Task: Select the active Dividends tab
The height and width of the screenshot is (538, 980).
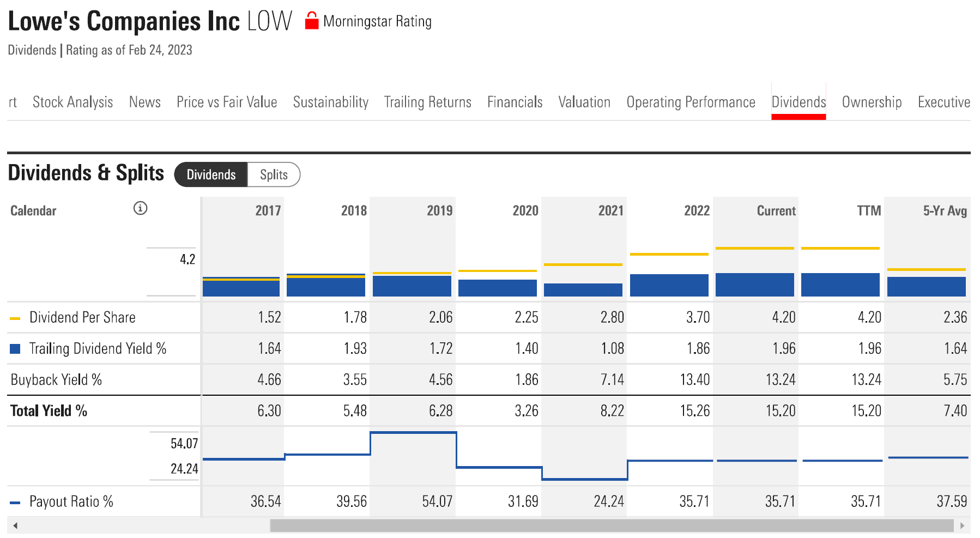Action: click(799, 102)
